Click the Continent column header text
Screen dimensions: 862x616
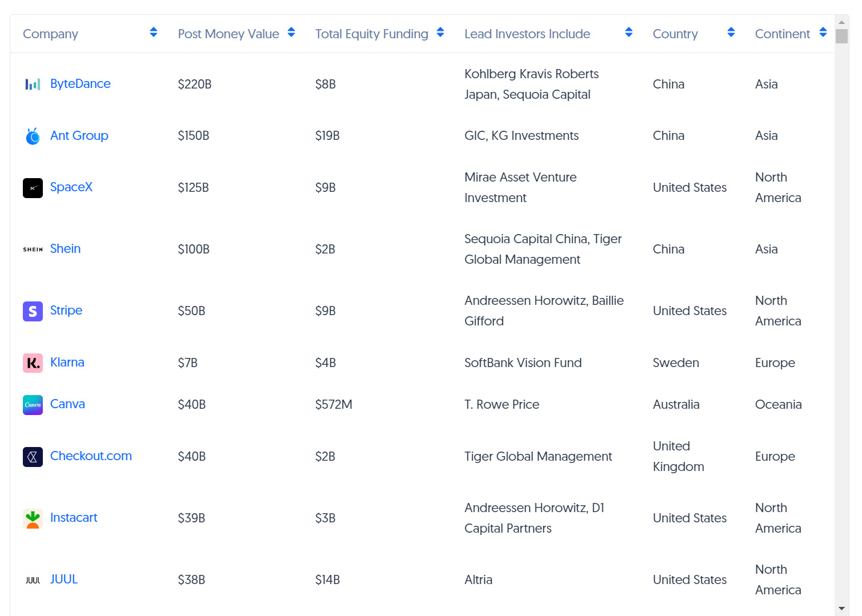[783, 34]
